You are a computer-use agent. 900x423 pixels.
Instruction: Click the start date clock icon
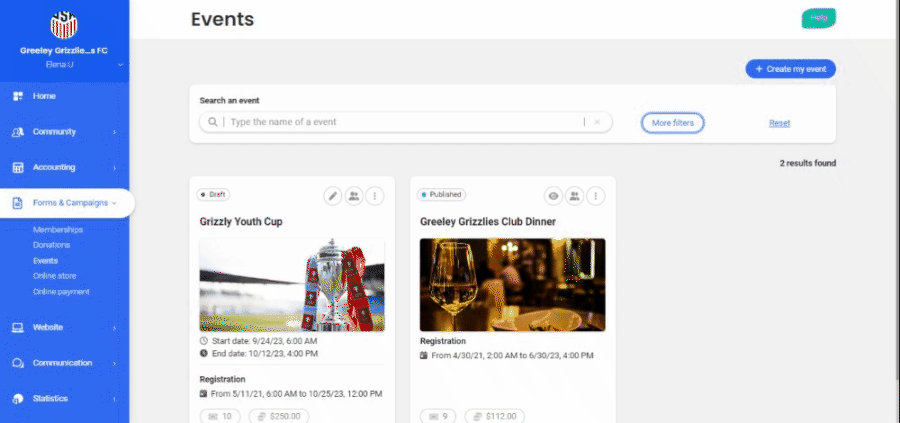203,341
